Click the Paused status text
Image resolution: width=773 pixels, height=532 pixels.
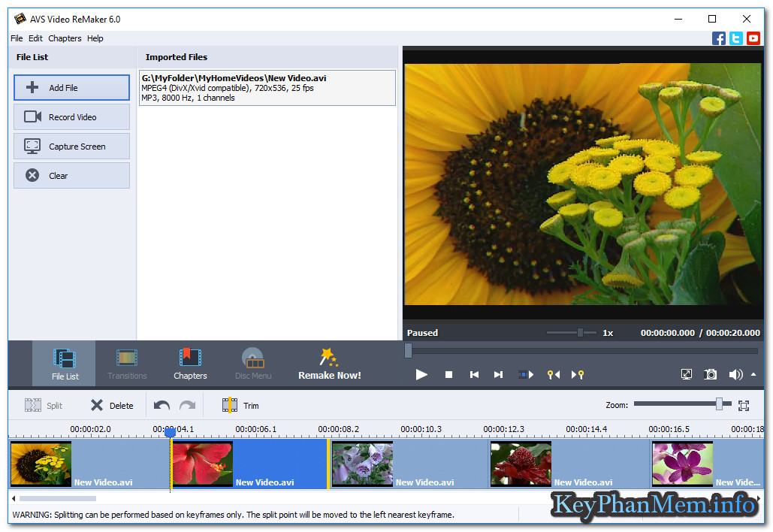click(x=422, y=333)
